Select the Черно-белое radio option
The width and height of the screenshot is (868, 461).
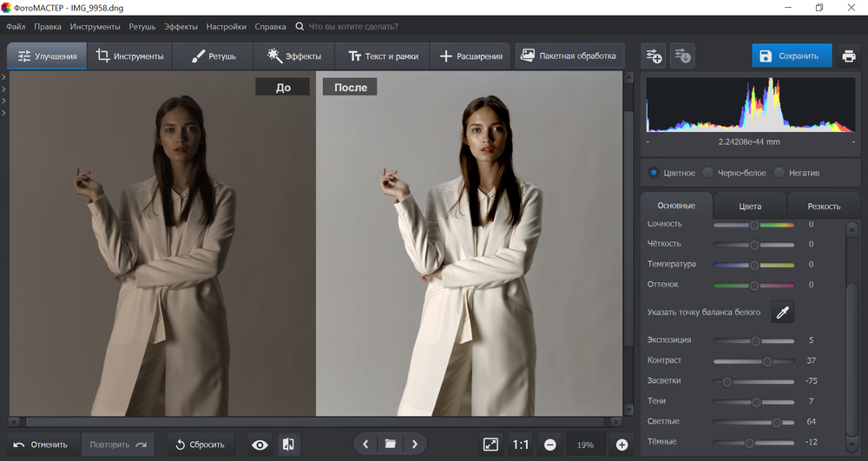point(708,173)
